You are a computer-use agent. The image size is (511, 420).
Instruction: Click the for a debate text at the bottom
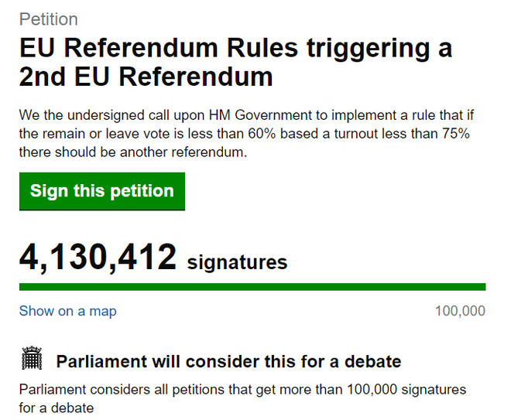(57, 408)
